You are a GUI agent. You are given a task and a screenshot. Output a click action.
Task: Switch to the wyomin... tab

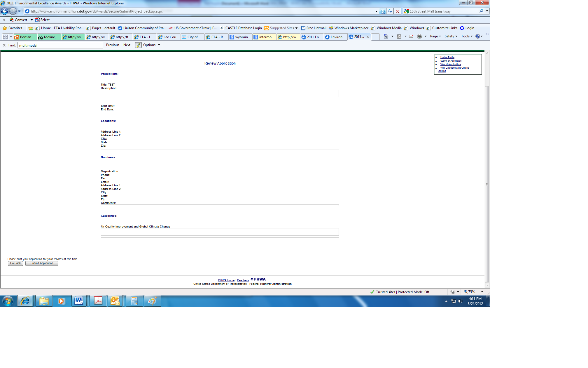click(x=240, y=37)
